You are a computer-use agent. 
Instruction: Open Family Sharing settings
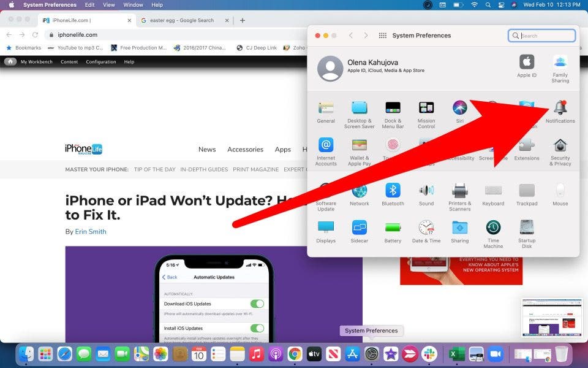click(560, 63)
